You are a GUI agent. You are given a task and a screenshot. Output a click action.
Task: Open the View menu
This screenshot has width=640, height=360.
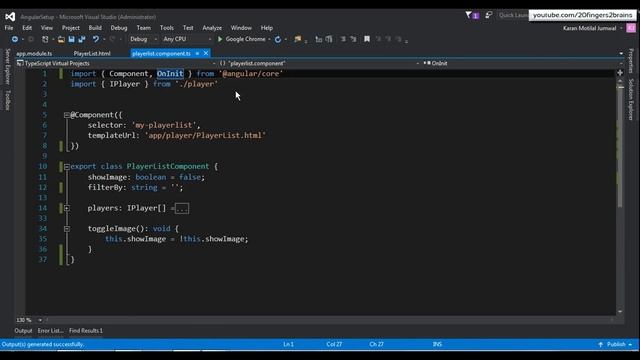pos(47,28)
